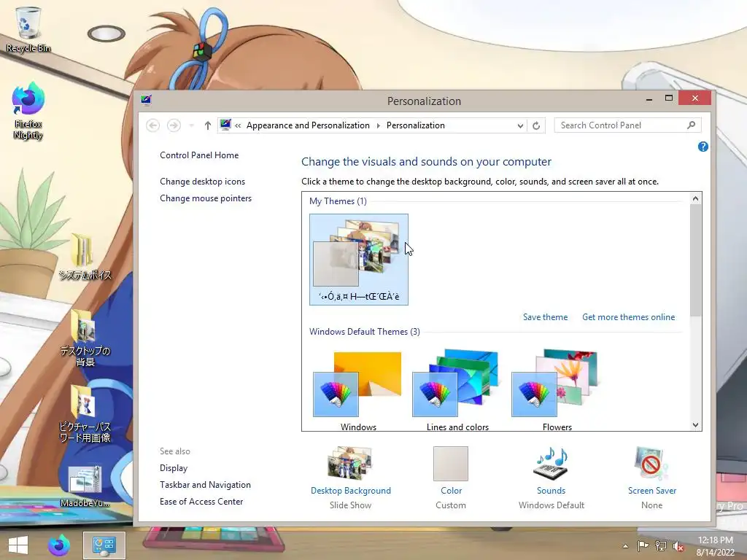Show hidden system tray icons
747x560 pixels.
click(625, 546)
